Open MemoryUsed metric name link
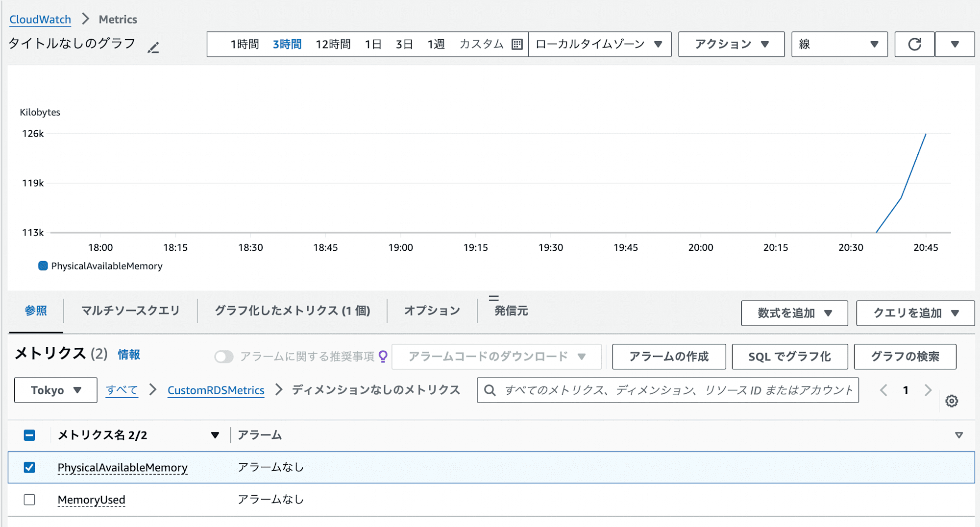980x527 pixels. pyautogui.click(x=92, y=500)
